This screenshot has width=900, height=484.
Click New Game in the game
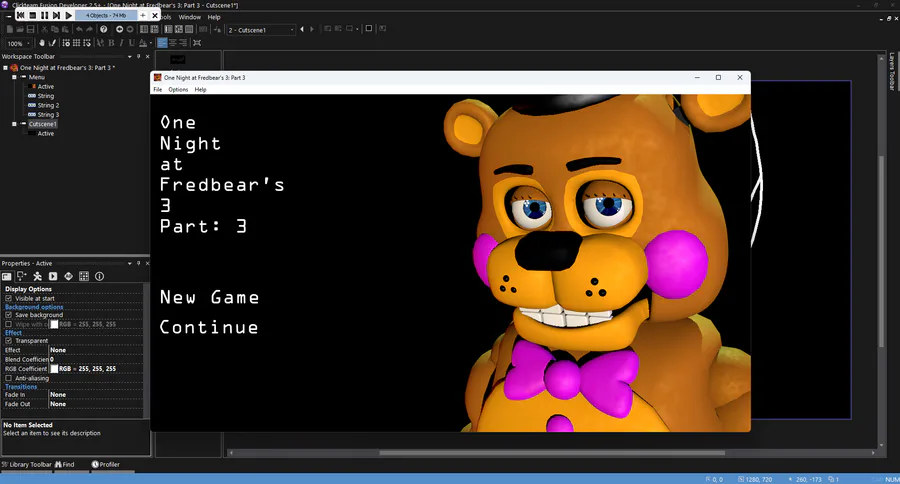coord(210,297)
